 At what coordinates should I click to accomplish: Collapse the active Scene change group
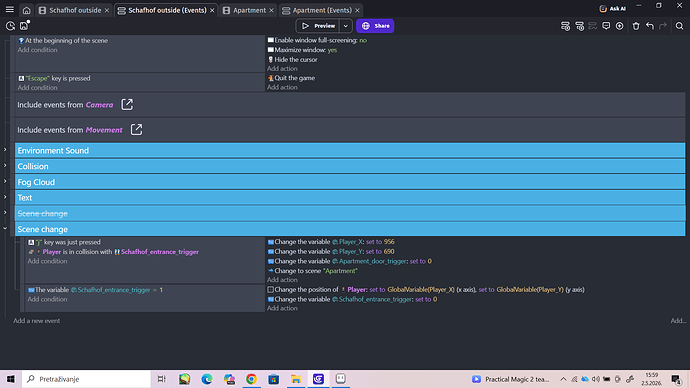[5, 229]
